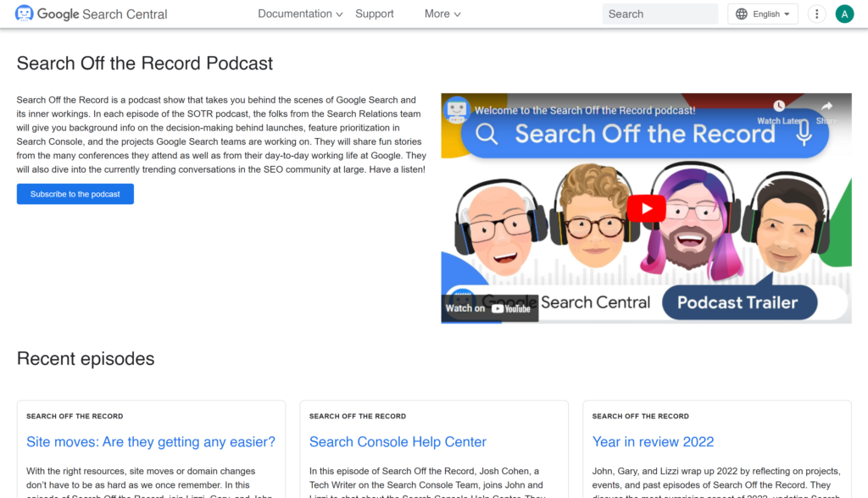Click Subscribe to the podcast button
868x498 pixels.
point(75,194)
